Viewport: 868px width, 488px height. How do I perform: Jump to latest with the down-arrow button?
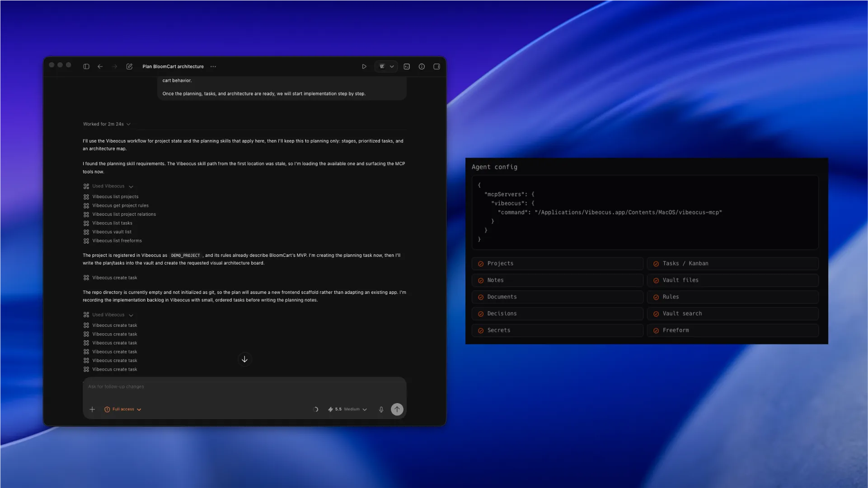(x=244, y=359)
